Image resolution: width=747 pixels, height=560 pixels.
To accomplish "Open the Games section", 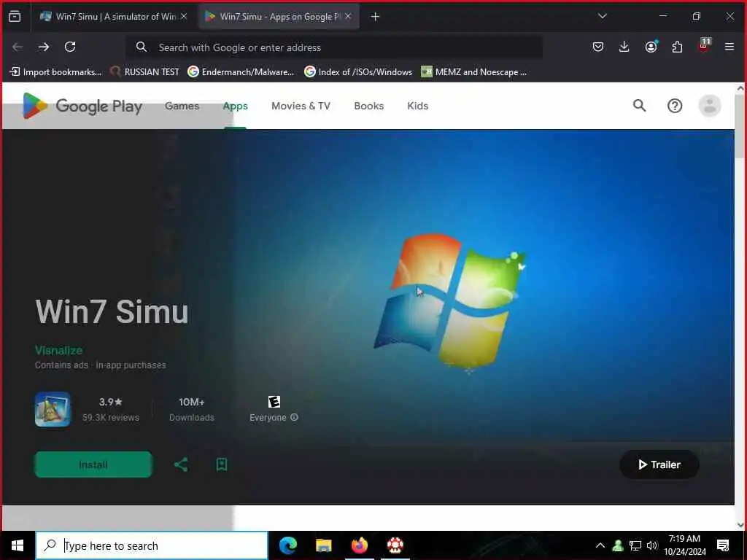I will click(x=182, y=106).
